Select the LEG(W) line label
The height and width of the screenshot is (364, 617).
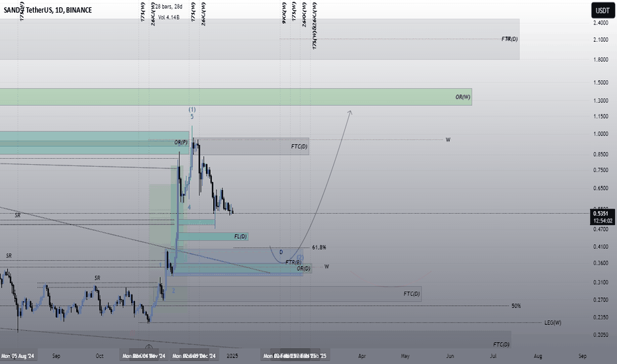tap(553, 323)
